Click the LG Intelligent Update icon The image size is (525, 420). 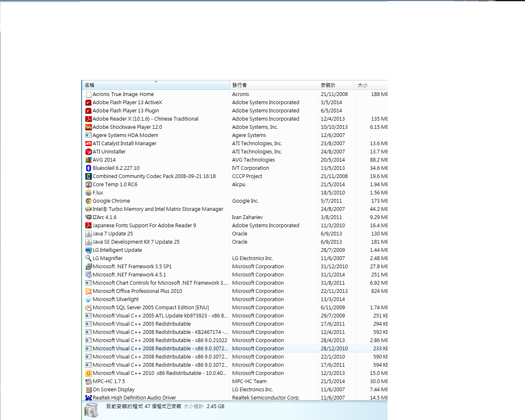[x=88, y=250]
